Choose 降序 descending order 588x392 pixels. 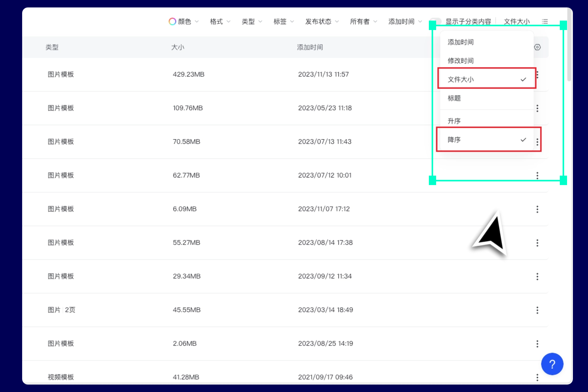click(x=486, y=140)
